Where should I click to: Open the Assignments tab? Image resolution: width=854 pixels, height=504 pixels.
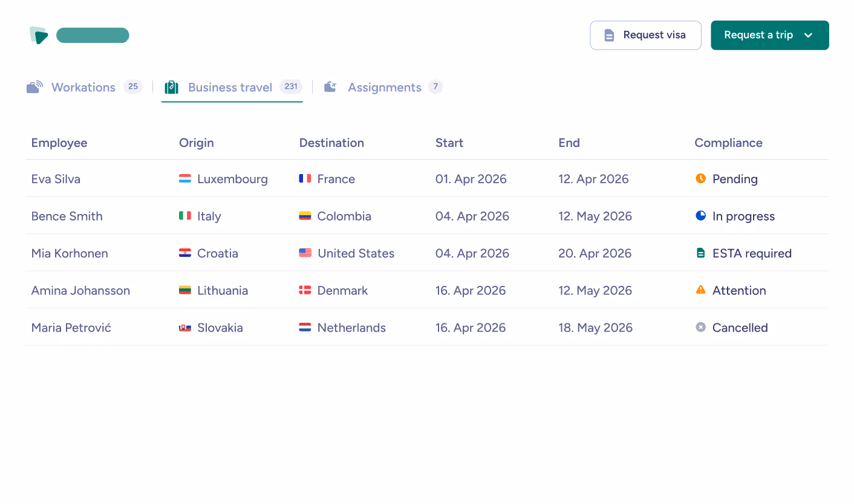[383, 87]
